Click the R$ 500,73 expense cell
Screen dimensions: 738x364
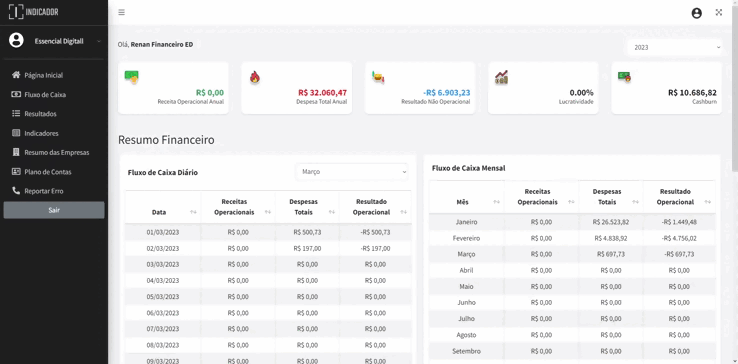point(307,232)
